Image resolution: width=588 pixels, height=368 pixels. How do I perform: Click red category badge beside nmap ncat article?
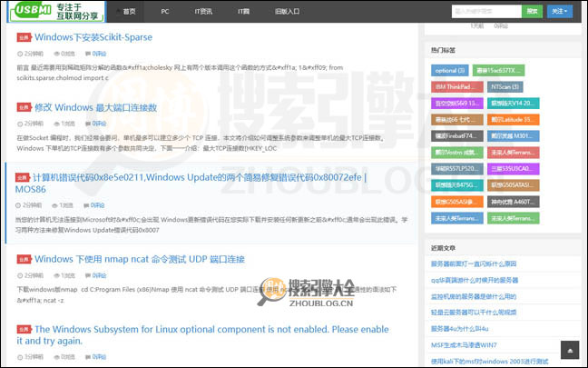24,259
